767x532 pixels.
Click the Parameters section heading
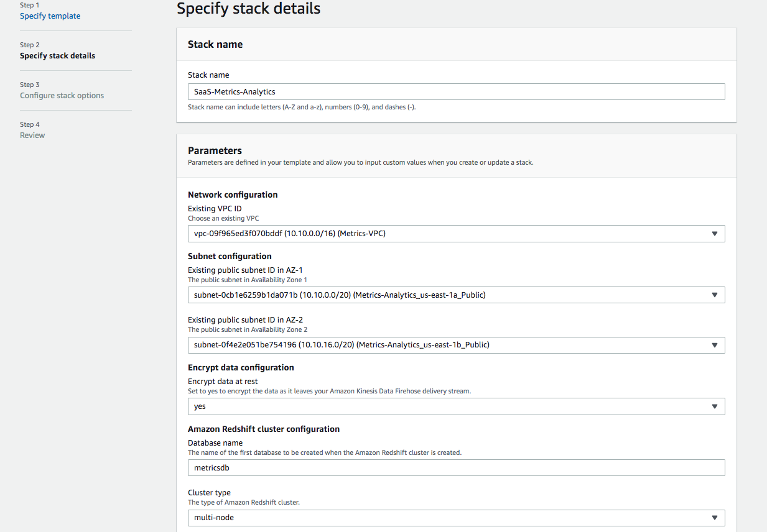[215, 150]
